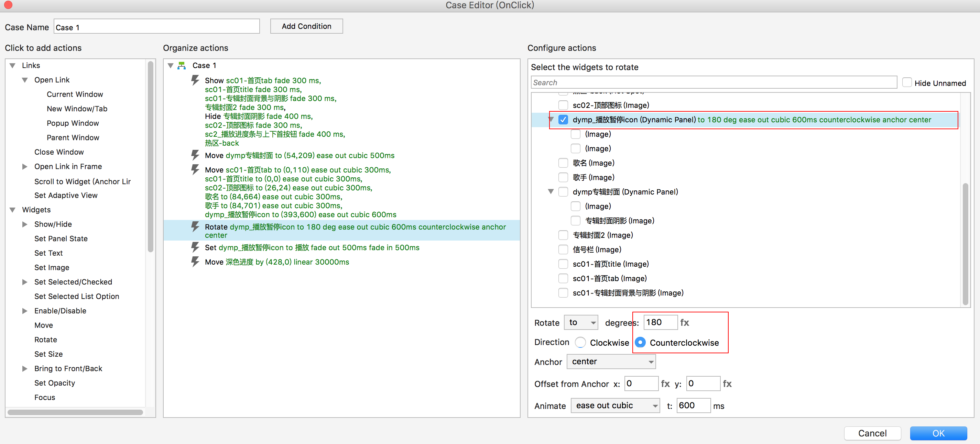Open fx editor for anchor offset y
Screen dimensions: 980x444
coord(727,384)
